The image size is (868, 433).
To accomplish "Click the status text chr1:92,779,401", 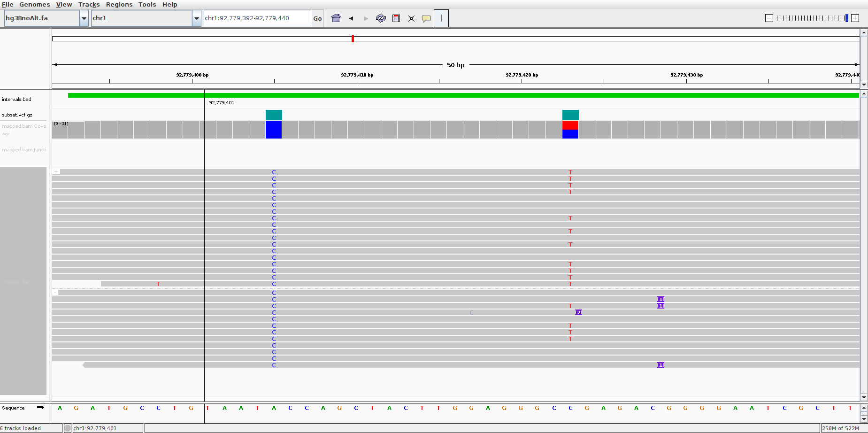I will coord(95,428).
